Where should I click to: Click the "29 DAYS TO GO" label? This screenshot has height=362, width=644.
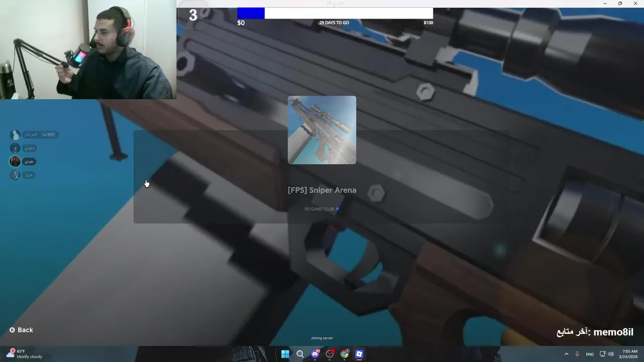334,23
